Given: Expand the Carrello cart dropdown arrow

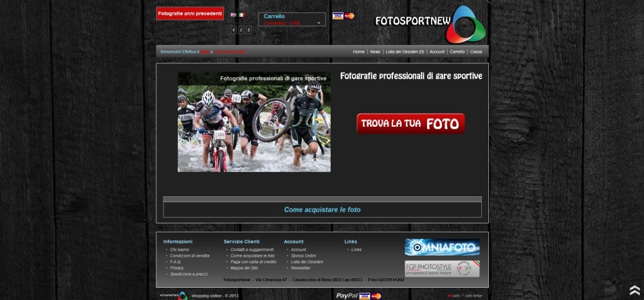Looking at the screenshot, I should pyautogui.click(x=318, y=23).
